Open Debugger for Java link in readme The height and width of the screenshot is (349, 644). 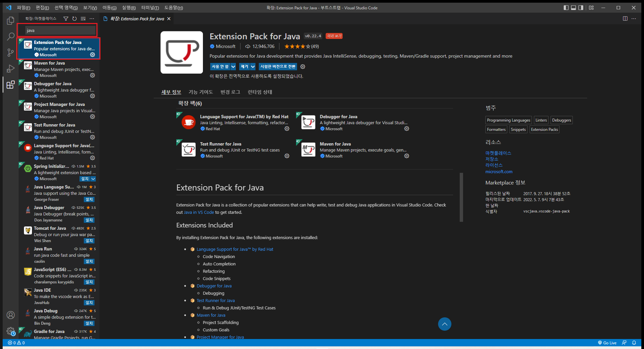click(214, 286)
